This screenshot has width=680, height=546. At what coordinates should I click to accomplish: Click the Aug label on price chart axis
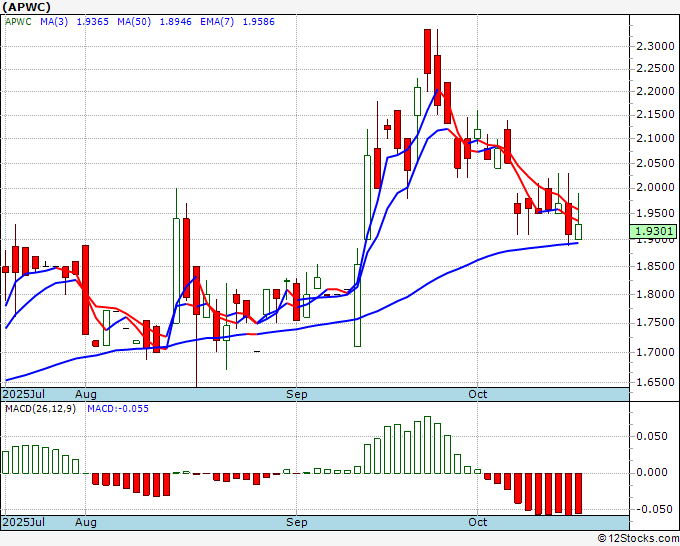85,395
